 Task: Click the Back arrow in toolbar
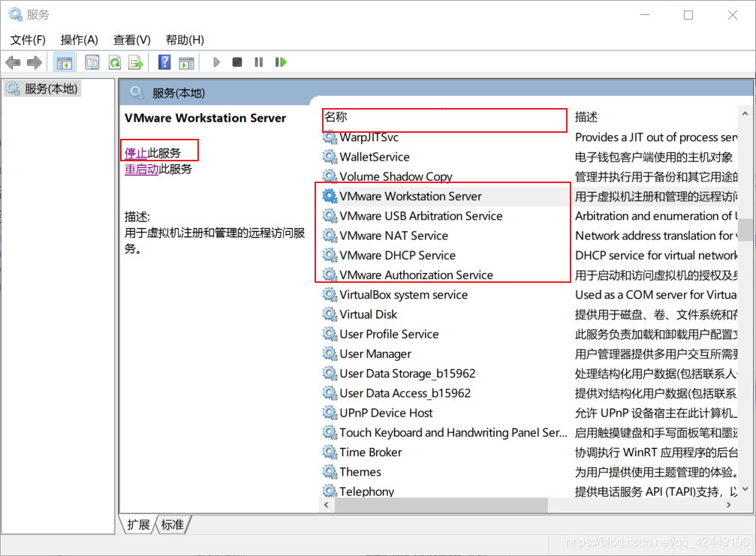13,62
